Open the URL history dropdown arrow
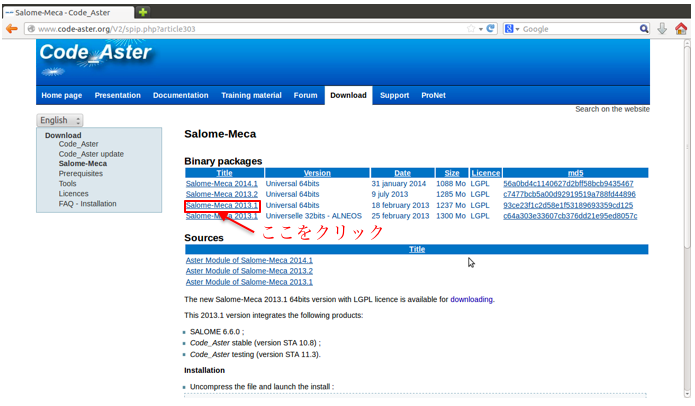Image resolution: width=695 pixels, height=406 pixels. [481, 29]
